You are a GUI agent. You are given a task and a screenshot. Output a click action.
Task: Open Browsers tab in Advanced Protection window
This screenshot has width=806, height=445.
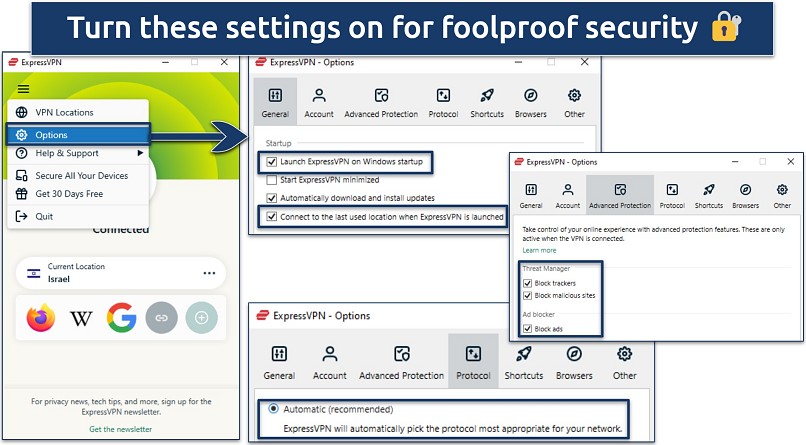pyautogui.click(x=745, y=195)
